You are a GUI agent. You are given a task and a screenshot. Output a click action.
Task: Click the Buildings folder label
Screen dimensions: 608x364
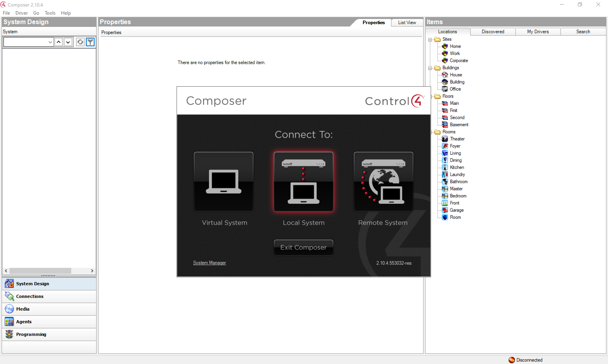click(x=450, y=68)
